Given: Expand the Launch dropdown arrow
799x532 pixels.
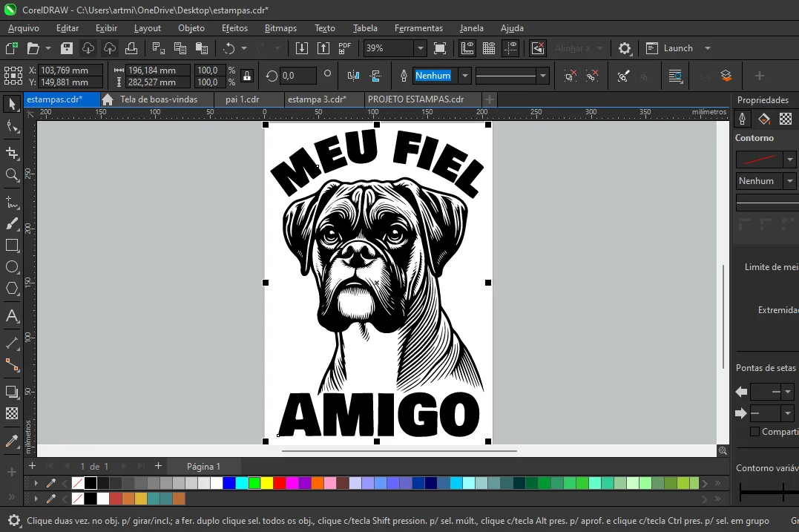Looking at the screenshot, I should tap(707, 48).
